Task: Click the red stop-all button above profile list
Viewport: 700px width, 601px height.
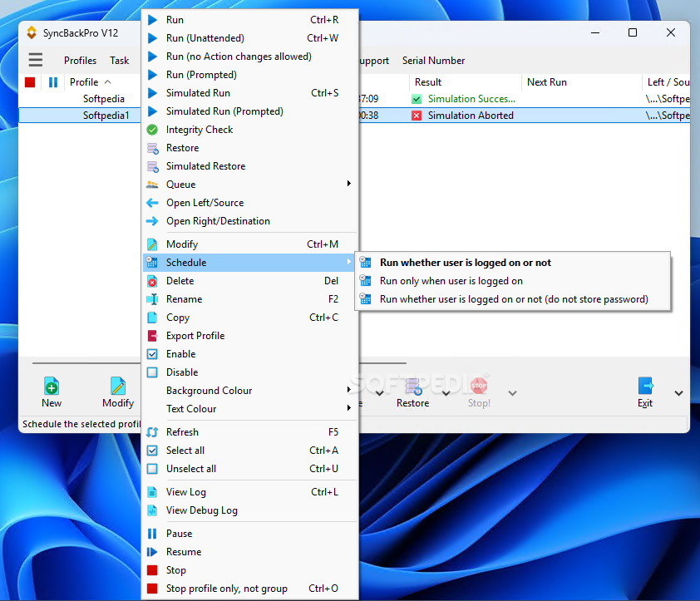Action: (30, 82)
